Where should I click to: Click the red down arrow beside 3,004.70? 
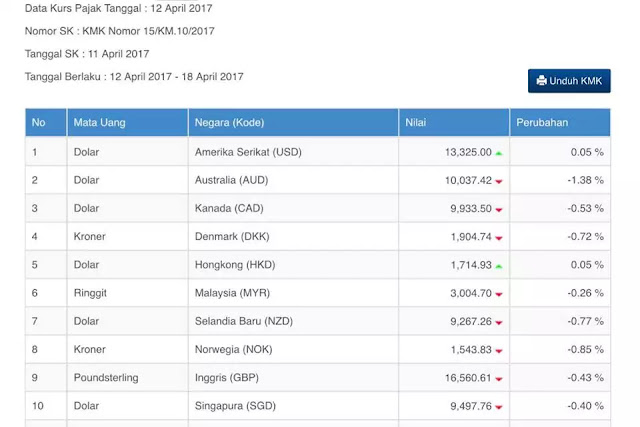499,294
